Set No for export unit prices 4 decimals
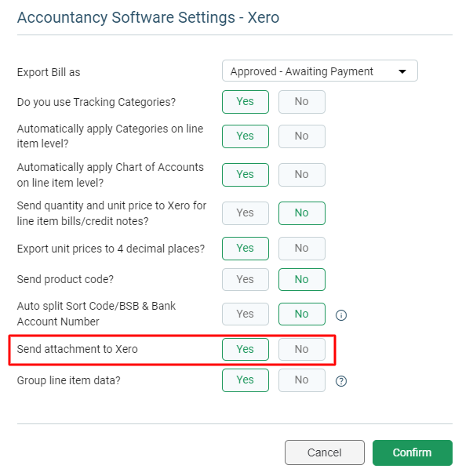 (302, 249)
